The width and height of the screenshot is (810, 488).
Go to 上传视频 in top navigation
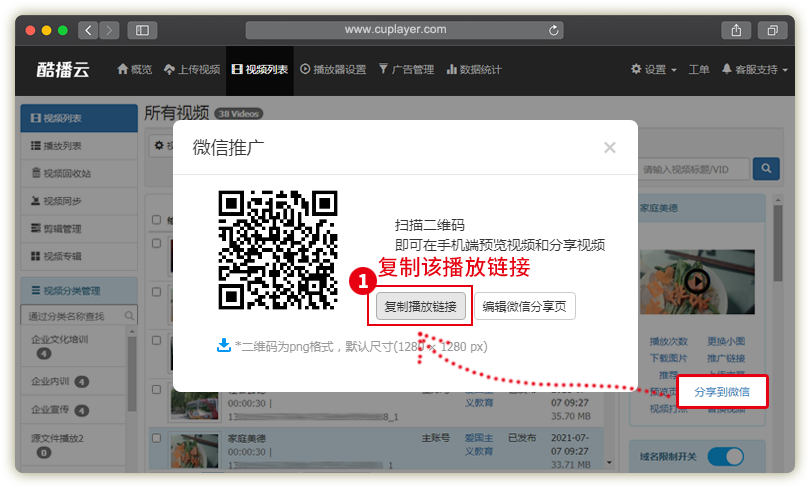tap(192, 70)
